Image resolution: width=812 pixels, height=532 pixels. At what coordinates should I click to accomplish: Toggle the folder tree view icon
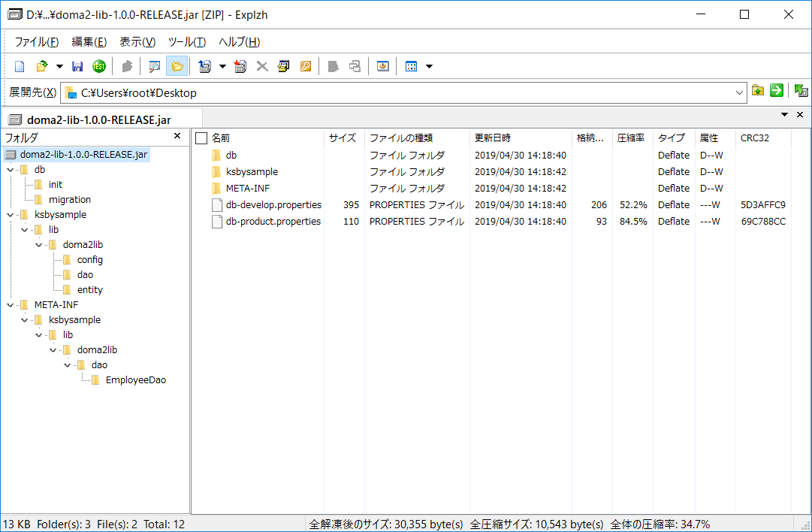[177, 66]
